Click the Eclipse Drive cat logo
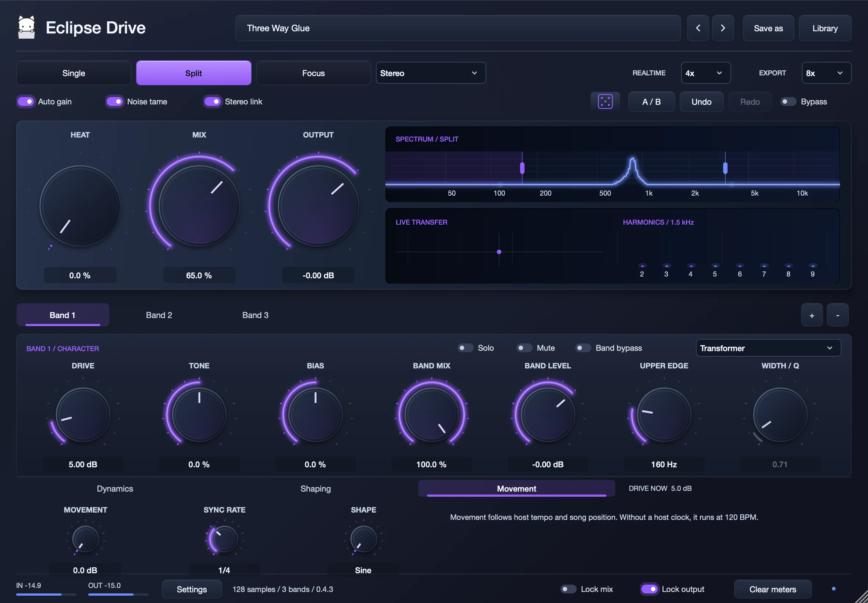The height and width of the screenshot is (603, 868). [26, 27]
